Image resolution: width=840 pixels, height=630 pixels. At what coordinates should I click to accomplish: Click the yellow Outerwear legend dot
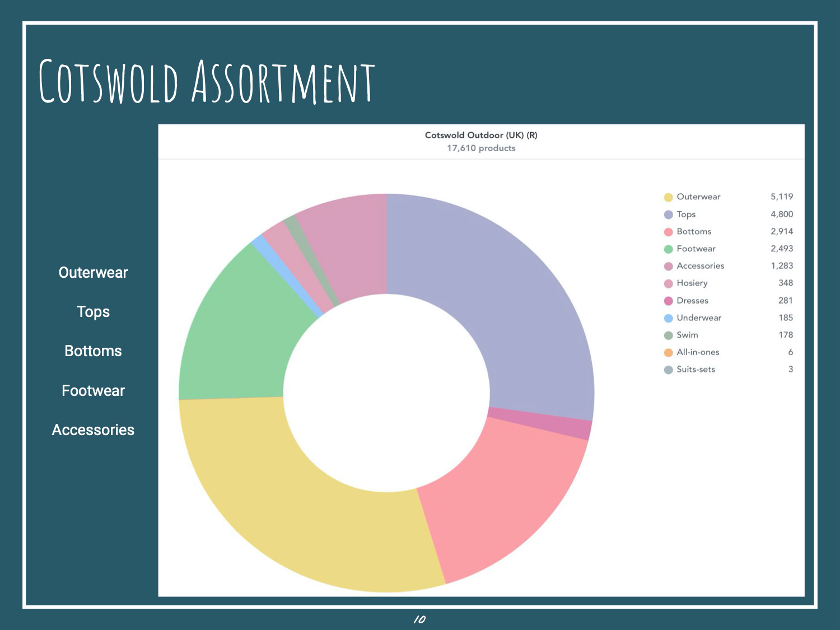point(668,197)
